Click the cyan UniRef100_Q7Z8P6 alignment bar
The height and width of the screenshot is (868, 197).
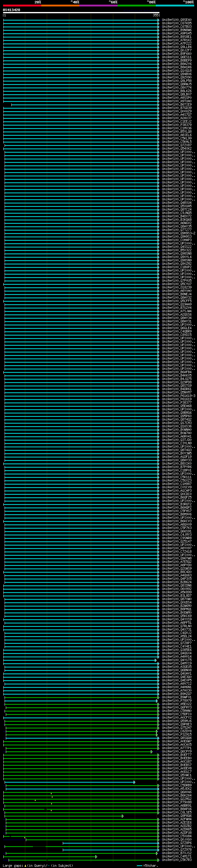[x=111, y=843]
